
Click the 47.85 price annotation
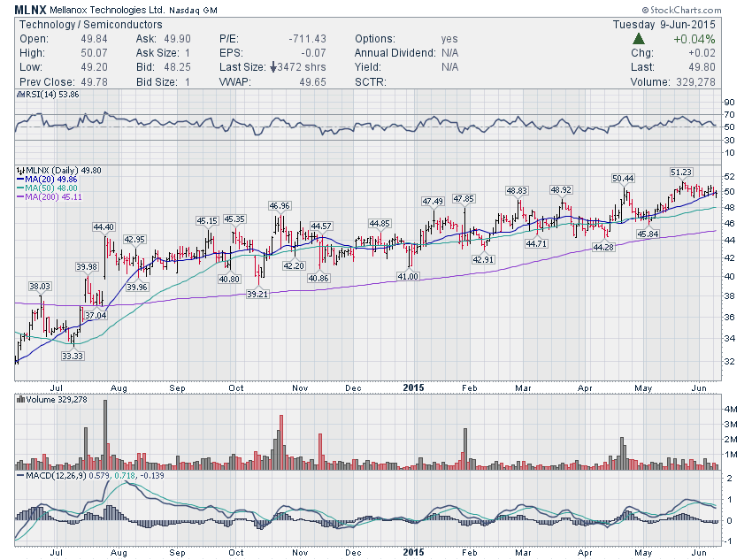[x=464, y=198]
